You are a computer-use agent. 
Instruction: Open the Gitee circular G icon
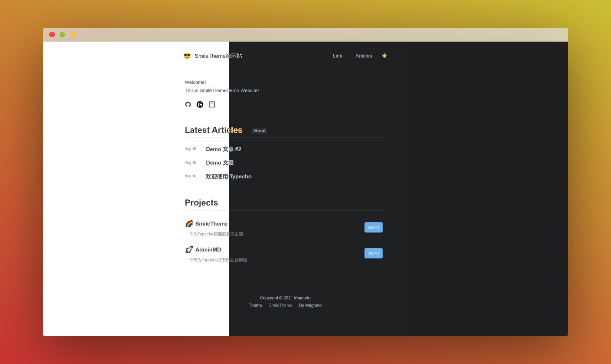point(200,104)
